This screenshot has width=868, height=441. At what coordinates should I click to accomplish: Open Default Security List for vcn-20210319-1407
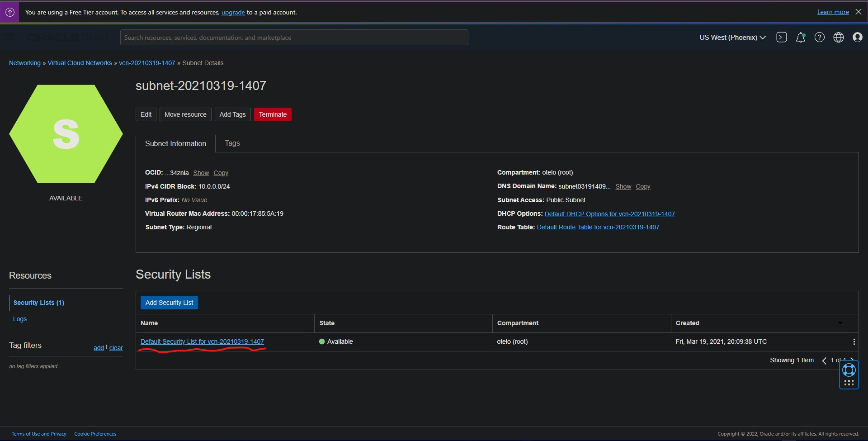click(202, 341)
